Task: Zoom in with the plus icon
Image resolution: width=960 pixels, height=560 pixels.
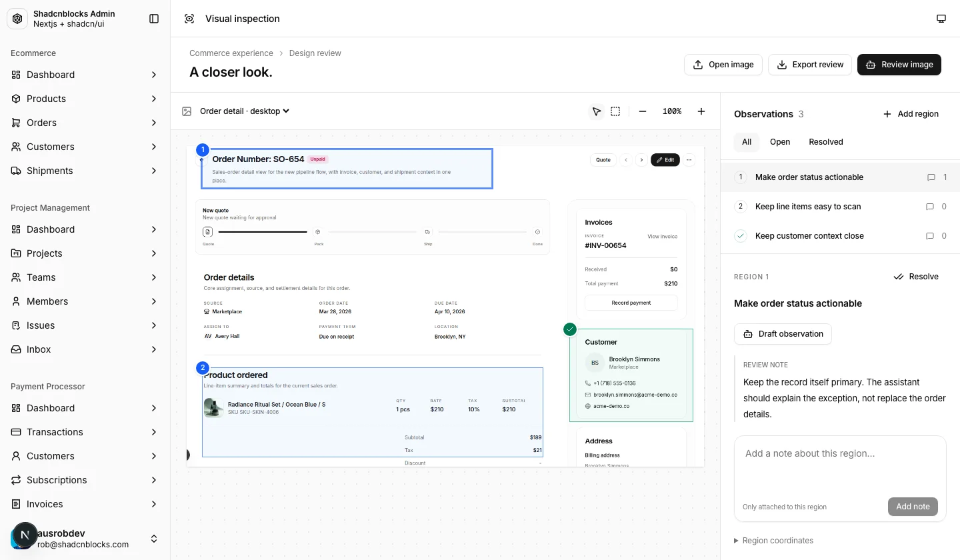Action: (x=701, y=111)
